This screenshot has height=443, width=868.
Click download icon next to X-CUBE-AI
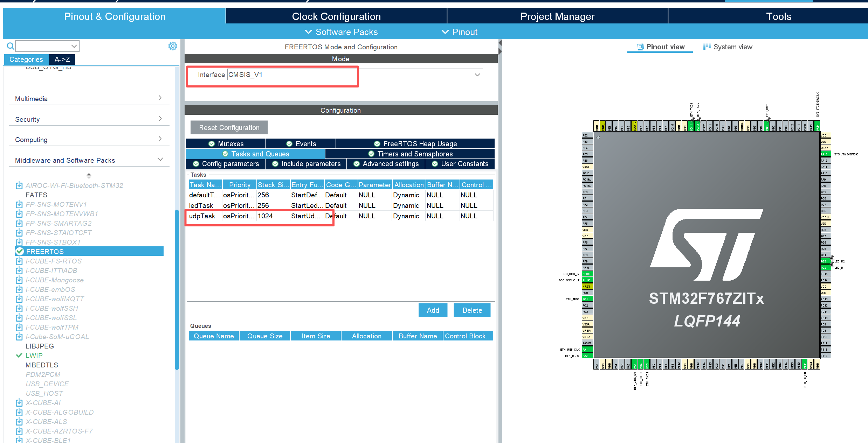click(x=19, y=402)
